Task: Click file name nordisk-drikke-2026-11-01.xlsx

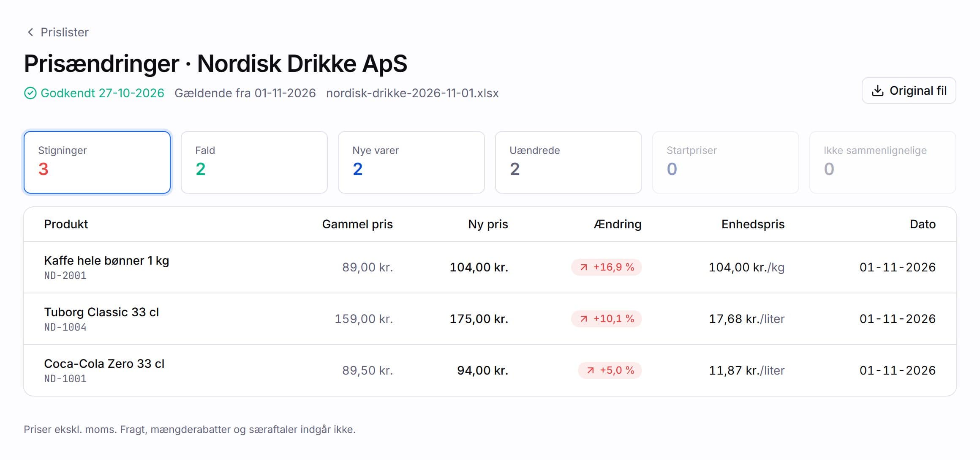Action: [412, 93]
